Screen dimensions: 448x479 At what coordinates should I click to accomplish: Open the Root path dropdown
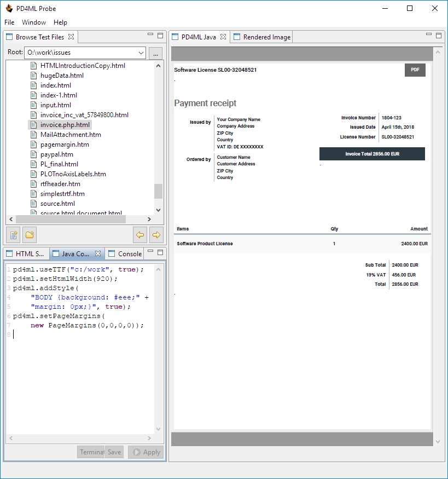[141, 53]
